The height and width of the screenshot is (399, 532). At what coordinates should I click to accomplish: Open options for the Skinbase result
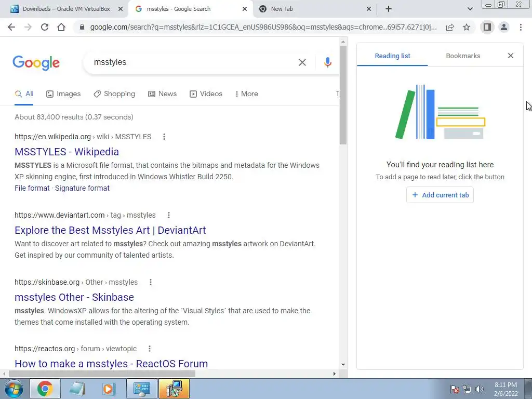coord(150,282)
